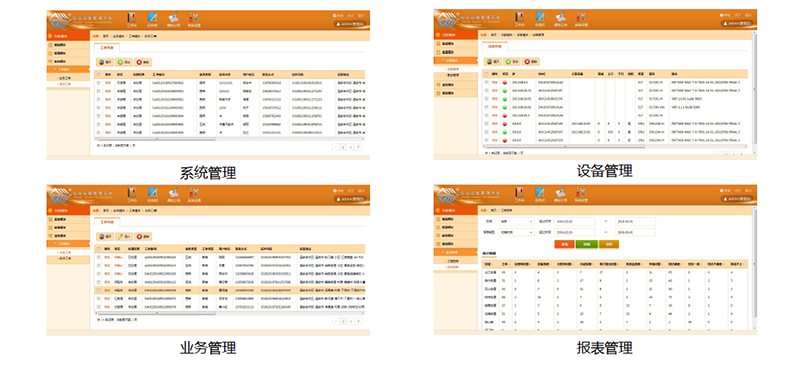The width and height of the screenshot is (800, 372).
Task: Check highlighted row checkbox in 业务管理 table
Action: point(98,290)
